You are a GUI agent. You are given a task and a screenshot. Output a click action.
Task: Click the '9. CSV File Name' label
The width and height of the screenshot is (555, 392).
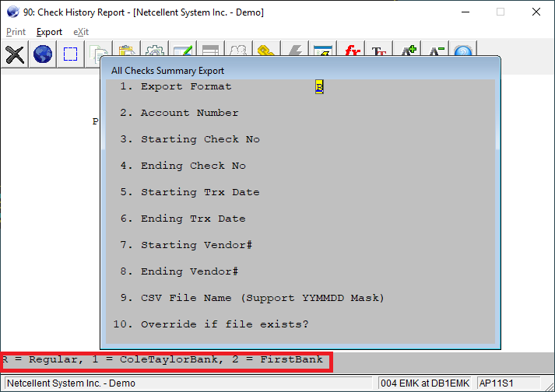[x=252, y=298]
